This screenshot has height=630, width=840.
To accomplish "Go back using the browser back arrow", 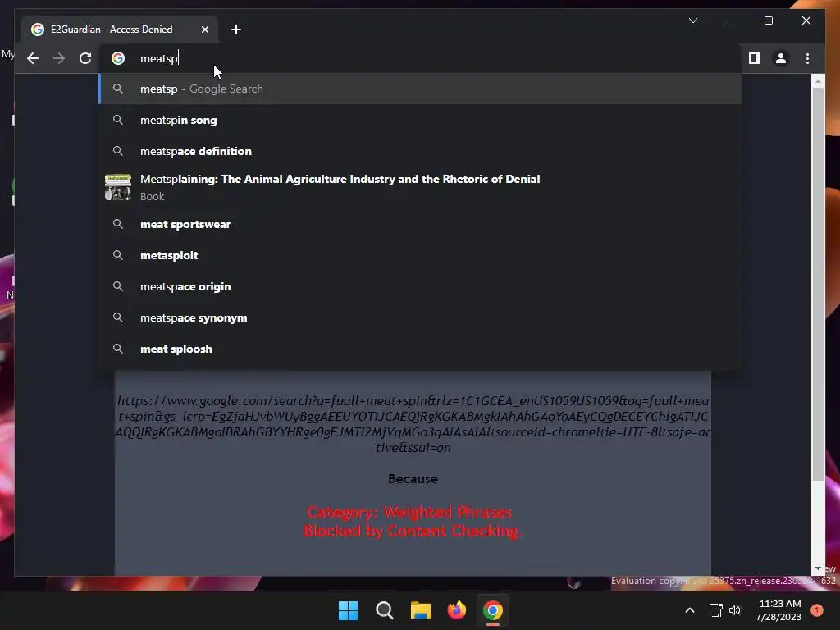I will coord(33,58).
